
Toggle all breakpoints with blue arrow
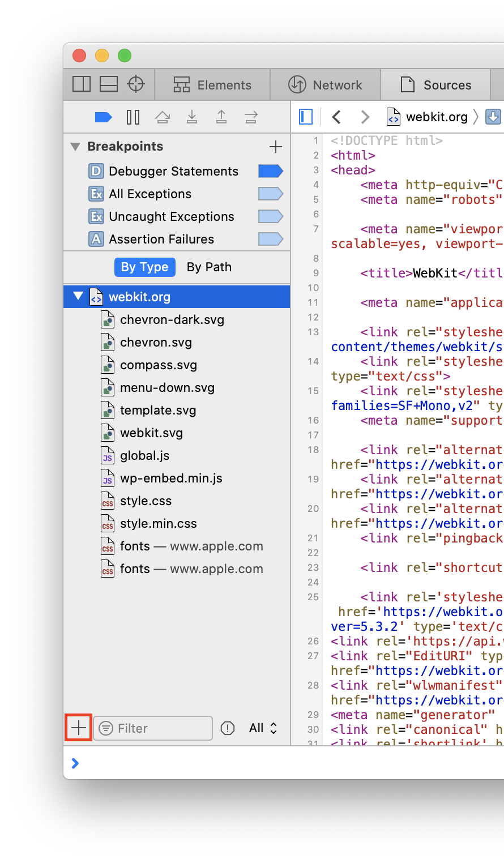pyautogui.click(x=103, y=117)
